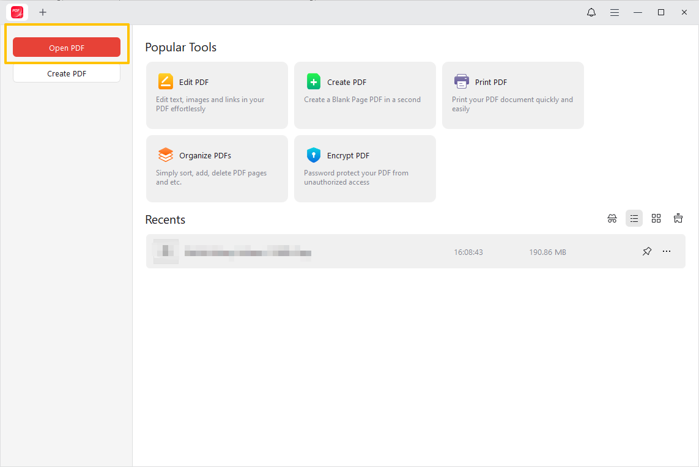Open the hamburger menu

coord(614,13)
